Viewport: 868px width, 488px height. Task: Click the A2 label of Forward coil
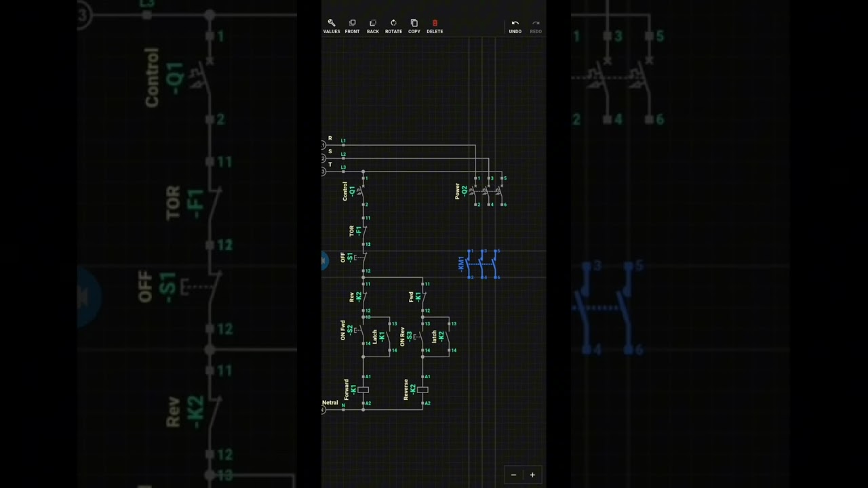pyautogui.click(x=368, y=403)
